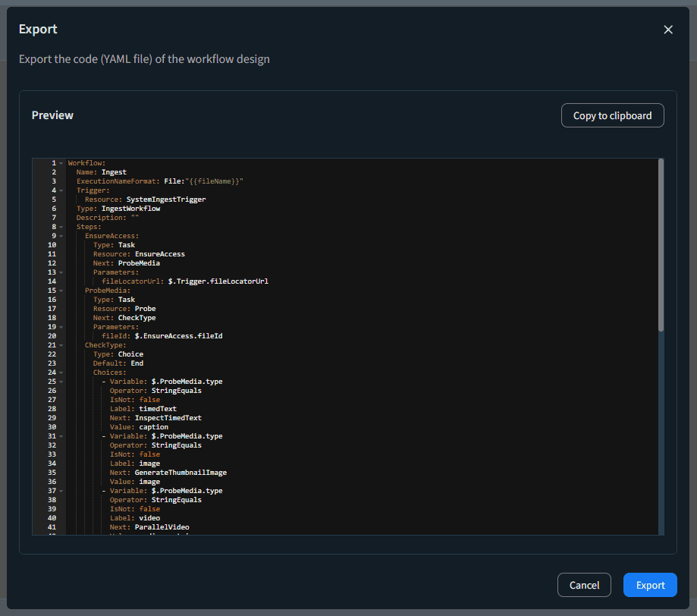Screen dimensions: 697x616
Task: Collapse the EnsureAccess fold arrow at line 9
Action: coord(61,236)
